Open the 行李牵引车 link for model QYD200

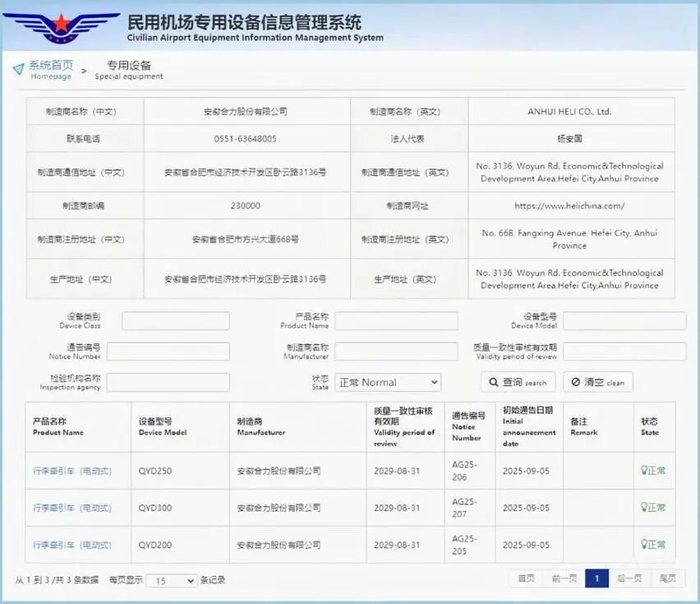tap(72, 545)
